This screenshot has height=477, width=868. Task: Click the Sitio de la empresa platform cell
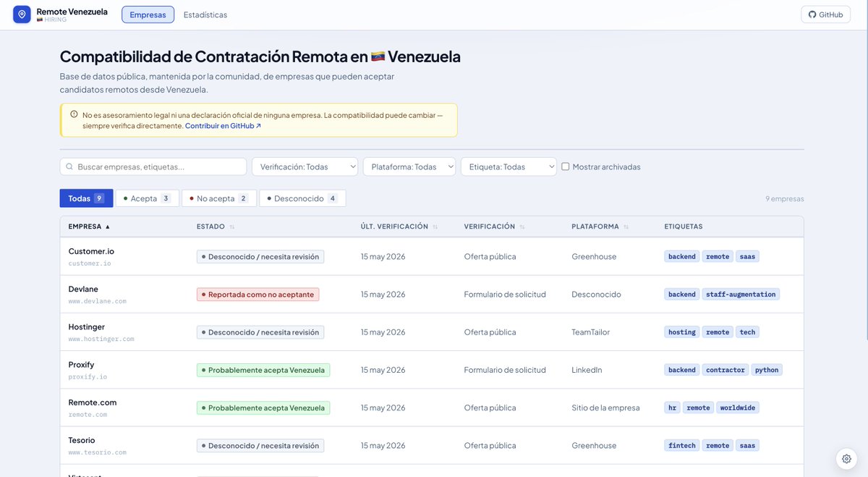[605, 408]
